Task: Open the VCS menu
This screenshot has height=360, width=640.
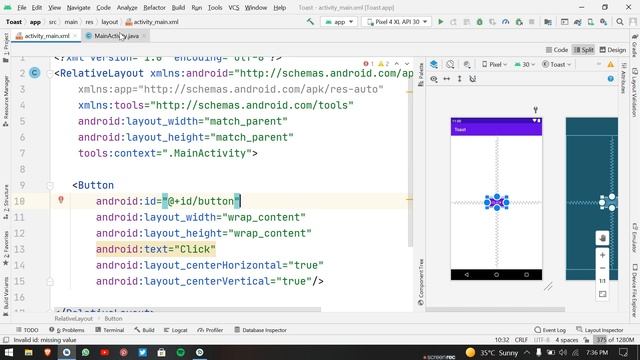Action: pos(233,8)
